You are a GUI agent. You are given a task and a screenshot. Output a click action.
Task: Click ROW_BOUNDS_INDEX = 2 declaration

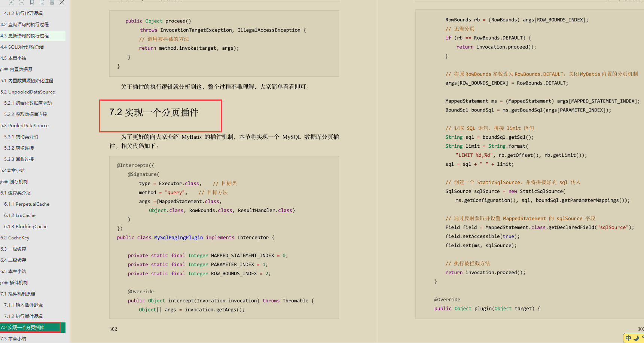click(x=199, y=274)
